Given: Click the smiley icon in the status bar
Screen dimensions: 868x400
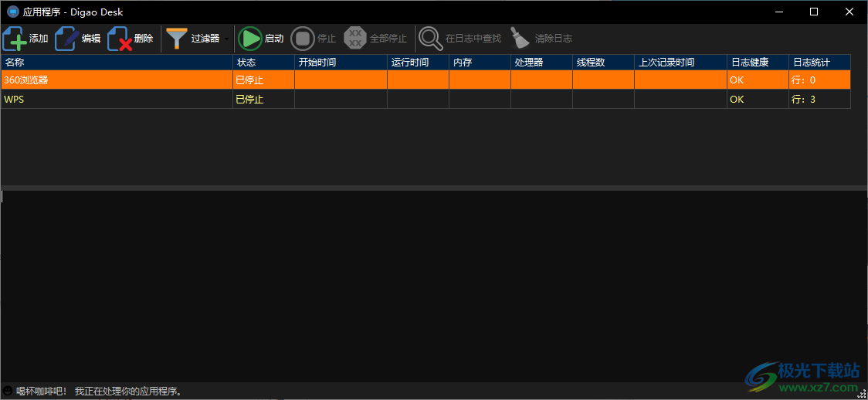Looking at the screenshot, I should tap(8, 391).
